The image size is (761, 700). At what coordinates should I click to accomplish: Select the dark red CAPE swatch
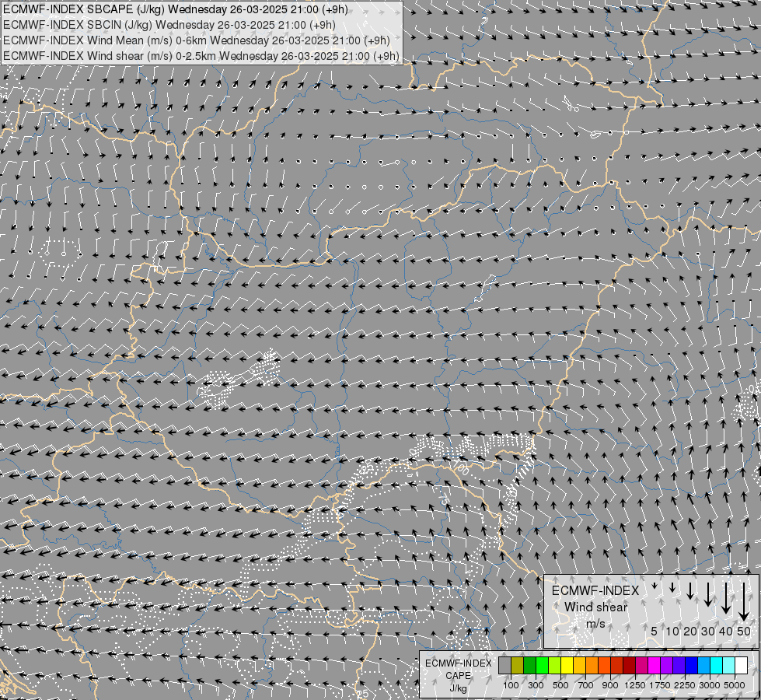coord(630,665)
